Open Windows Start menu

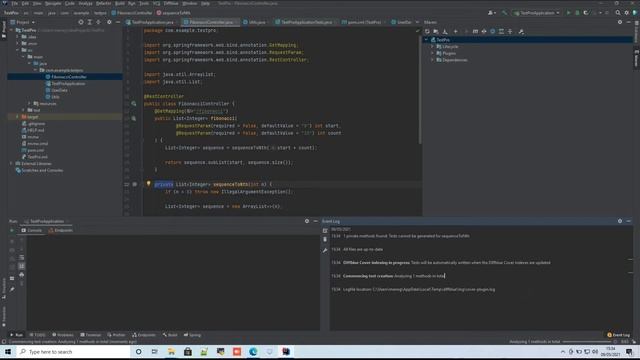coord(8,351)
